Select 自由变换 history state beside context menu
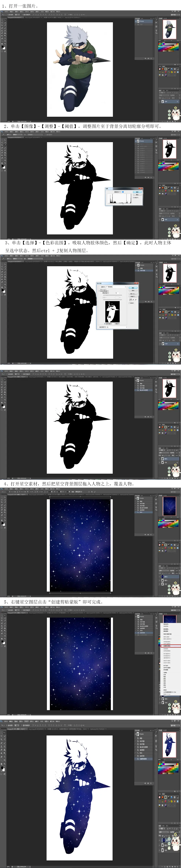This screenshot has height=868, width=181. point(144,633)
